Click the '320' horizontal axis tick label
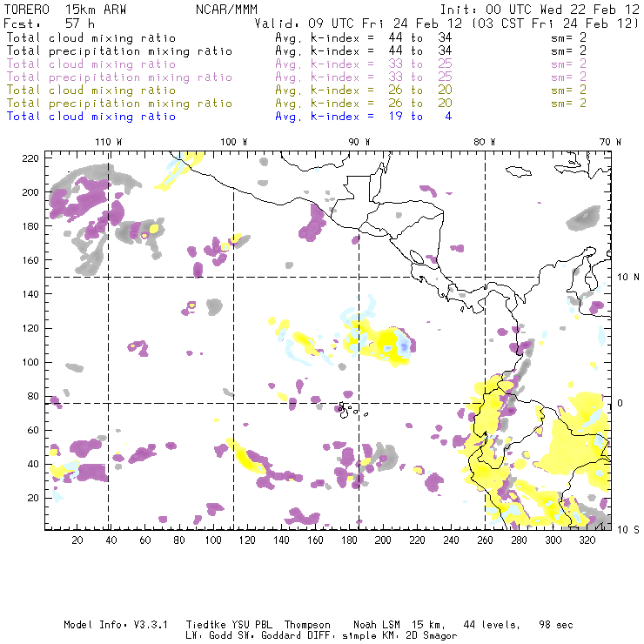644x644 pixels. [x=587, y=540]
